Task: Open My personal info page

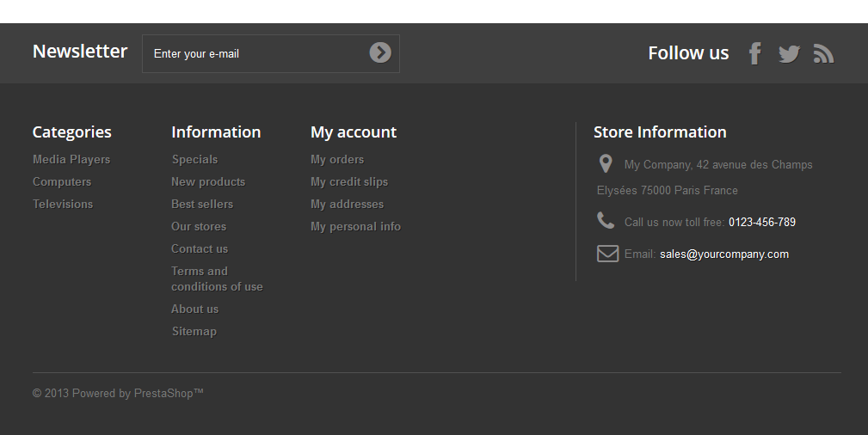Action: click(355, 226)
